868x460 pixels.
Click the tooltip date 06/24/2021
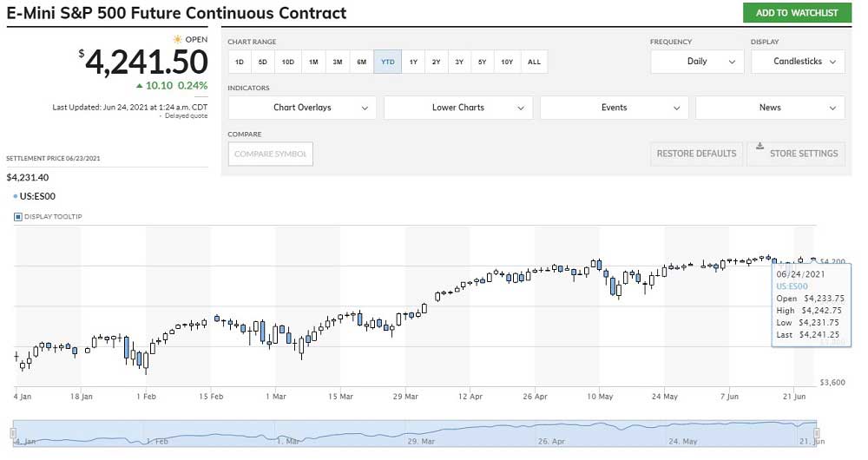click(800, 274)
